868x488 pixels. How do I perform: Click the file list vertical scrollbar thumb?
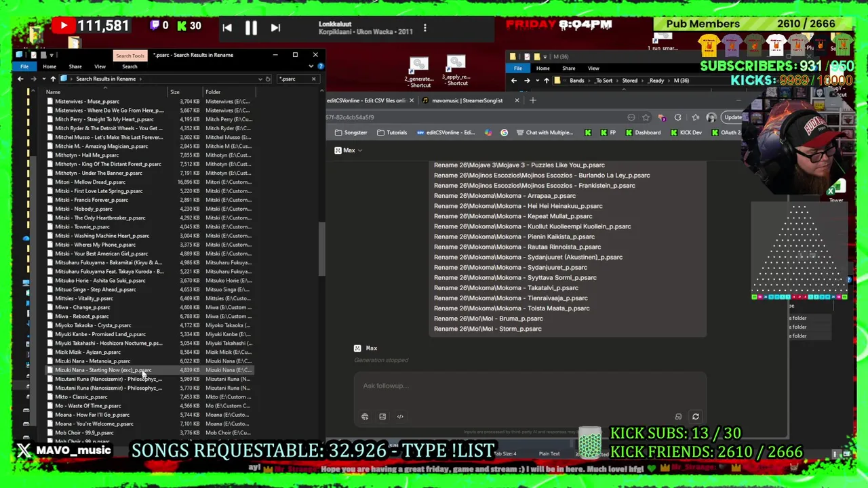tap(321, 249)
